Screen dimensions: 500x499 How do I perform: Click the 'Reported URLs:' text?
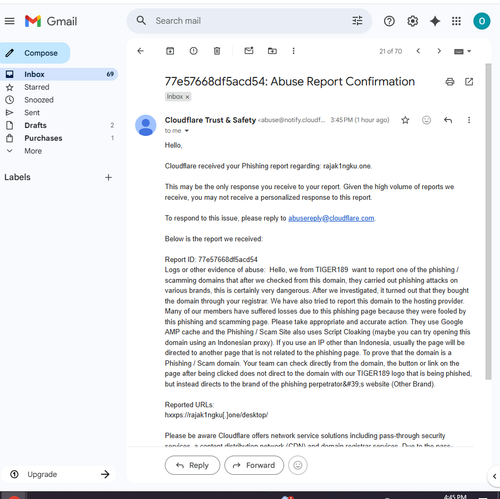[189, 405]
